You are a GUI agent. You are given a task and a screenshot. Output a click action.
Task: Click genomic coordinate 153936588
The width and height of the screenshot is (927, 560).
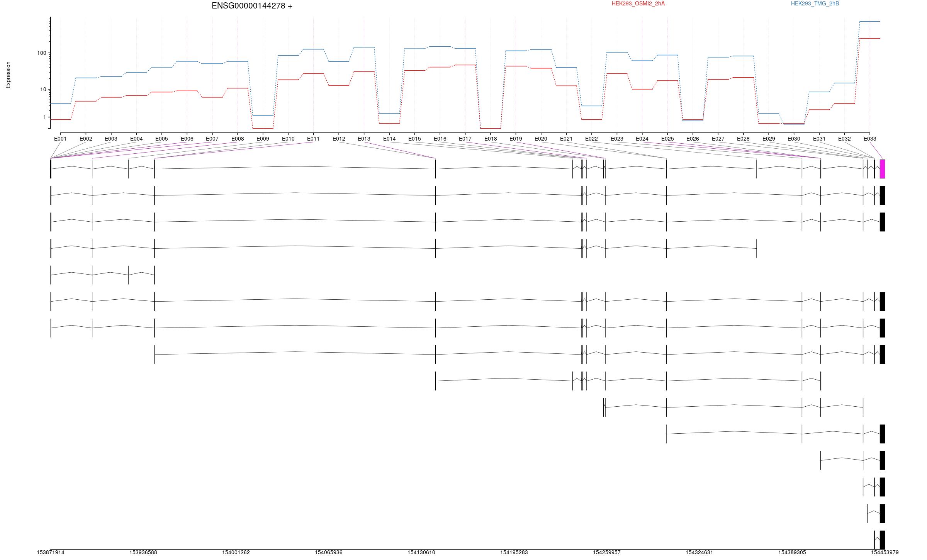(143, 552)
